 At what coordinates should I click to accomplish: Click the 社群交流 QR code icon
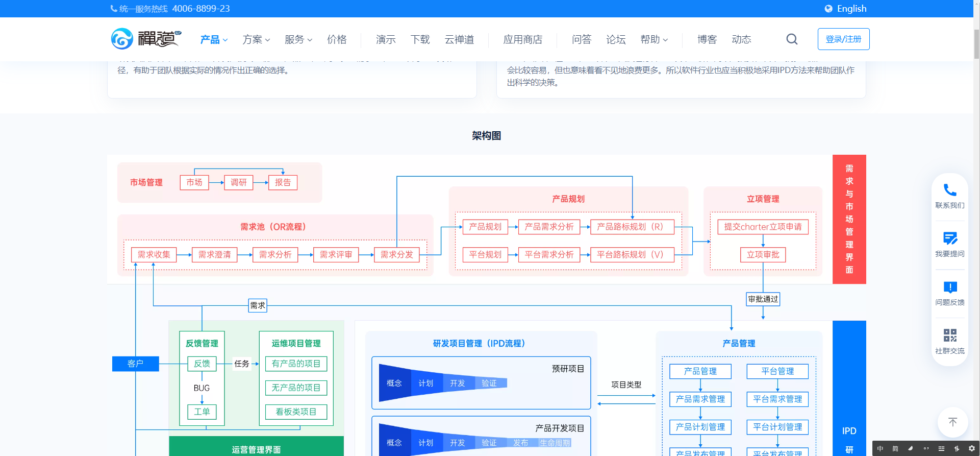pos(950,335)
